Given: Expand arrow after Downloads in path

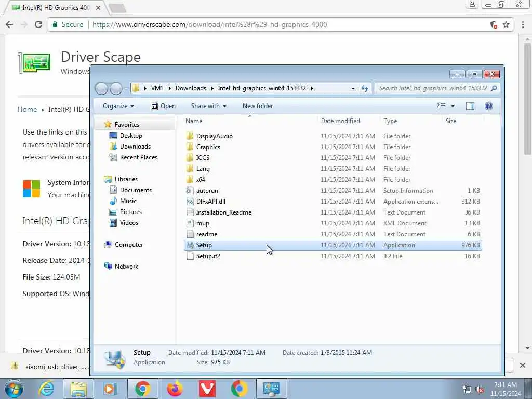Looking at the screenshot, I should 212,88.
